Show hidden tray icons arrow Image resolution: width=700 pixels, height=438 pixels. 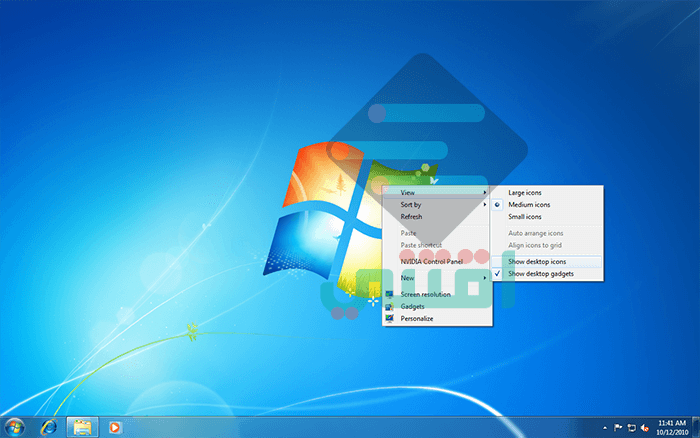tap(605, 428)
